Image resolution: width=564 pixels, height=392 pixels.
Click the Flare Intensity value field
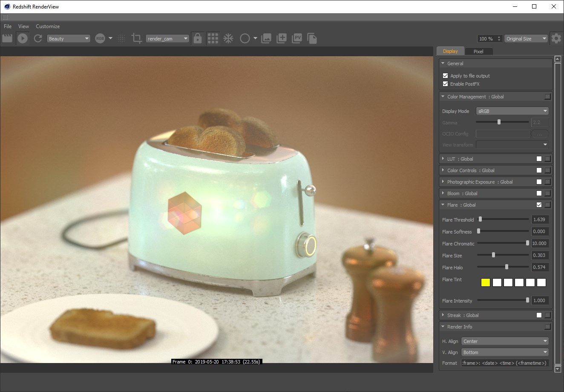pyautogui.click(x=540, y=300)
